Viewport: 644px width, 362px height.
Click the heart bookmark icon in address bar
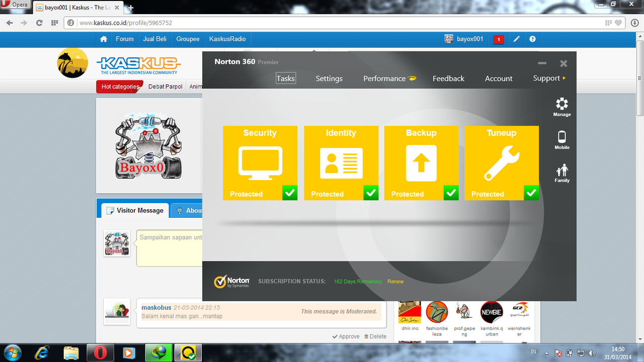(x=619, y=23)
